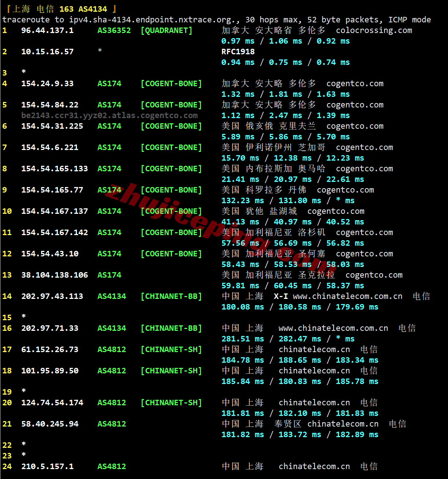Select private IP 10.15.16.57
The image size is (448, 479).
pos(47,52)
